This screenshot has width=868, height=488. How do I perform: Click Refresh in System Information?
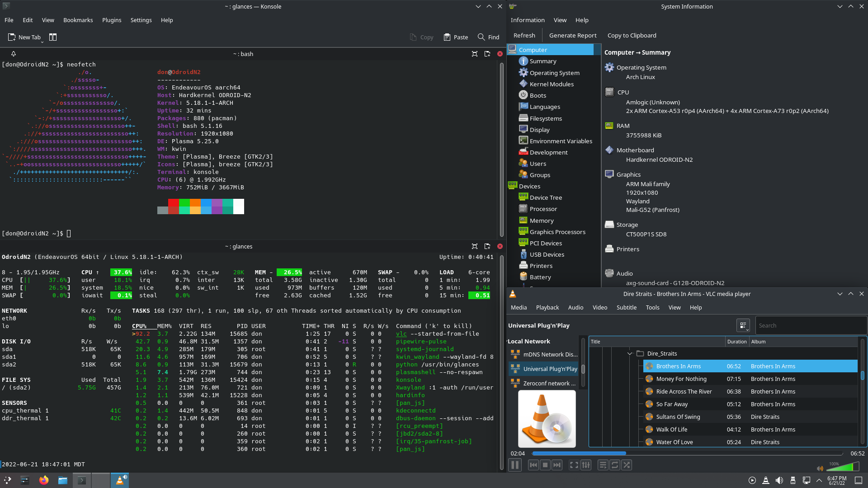(524, 35)
